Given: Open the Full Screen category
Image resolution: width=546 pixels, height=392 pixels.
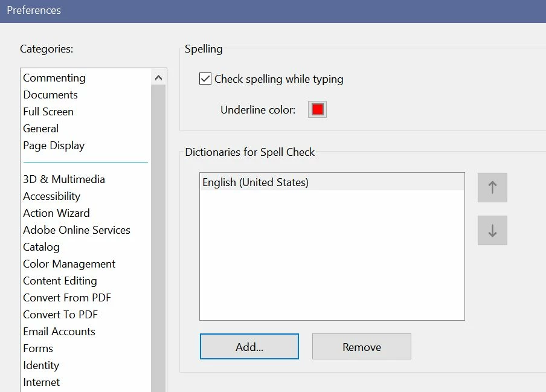Looking at the screenshot, I should 48,112.
